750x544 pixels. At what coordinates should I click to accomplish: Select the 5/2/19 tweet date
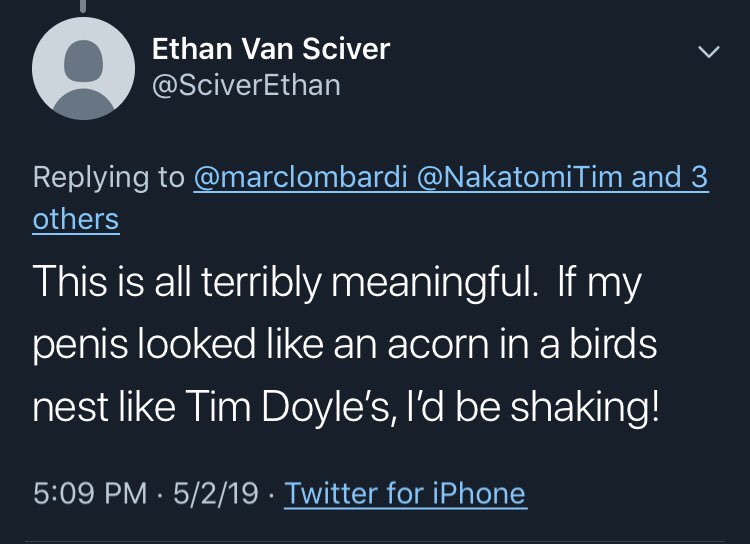[x=216, y=493]
